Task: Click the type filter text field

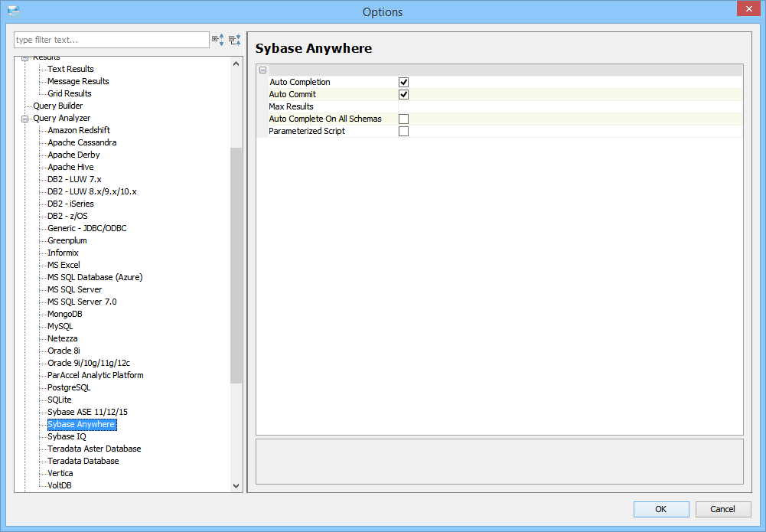Action: point(112,40)
